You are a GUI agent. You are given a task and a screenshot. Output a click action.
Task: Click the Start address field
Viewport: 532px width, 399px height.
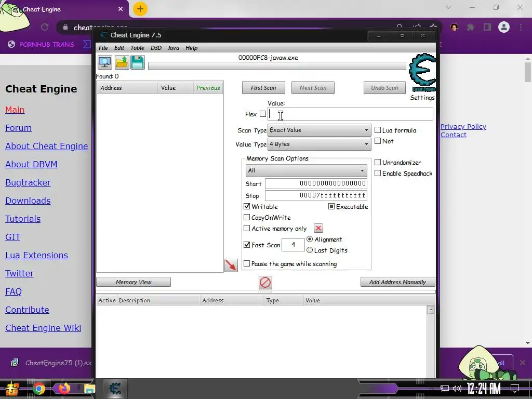tap(316, 183)
